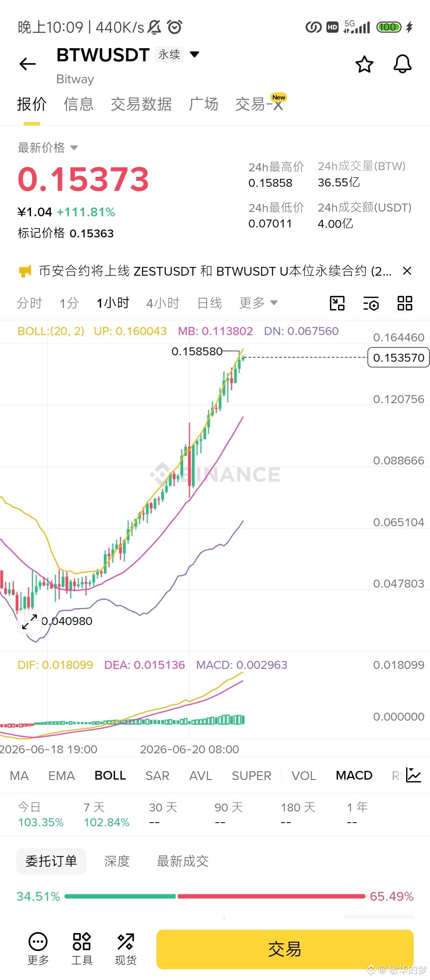The width and height of the screenshot is (430, 980).
Task: Tap the 24h最低价 value 0.07011
Action: click(270, 223)
